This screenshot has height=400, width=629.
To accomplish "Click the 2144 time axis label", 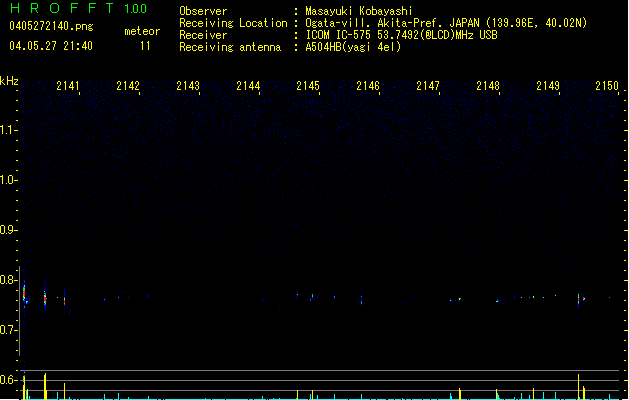I will [x=248, y=86].
